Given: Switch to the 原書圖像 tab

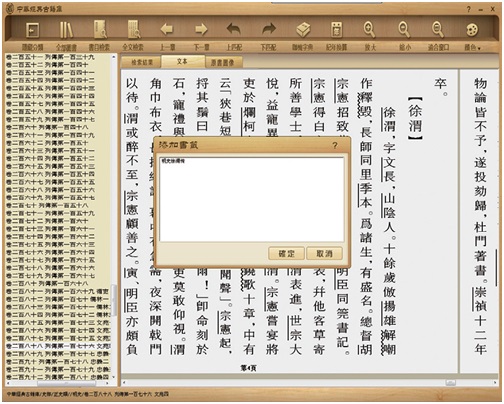Looking at the screenshot, I should 222,62.
